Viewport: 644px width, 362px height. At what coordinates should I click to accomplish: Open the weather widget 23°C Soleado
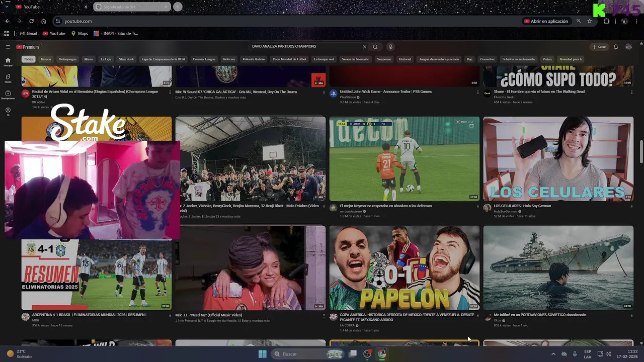coord(19,354)
